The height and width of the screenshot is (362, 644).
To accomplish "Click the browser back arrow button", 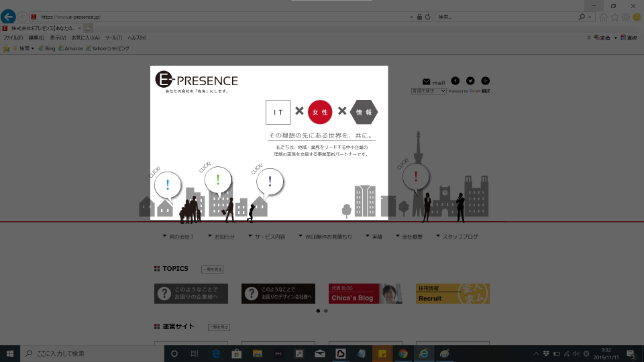I will click(x=8, y=17).
